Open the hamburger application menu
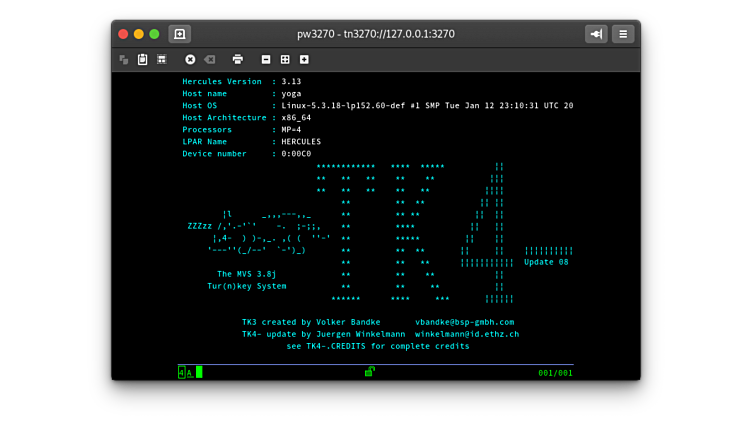Viewport: 752px width, 423px height. pos(623,34)
